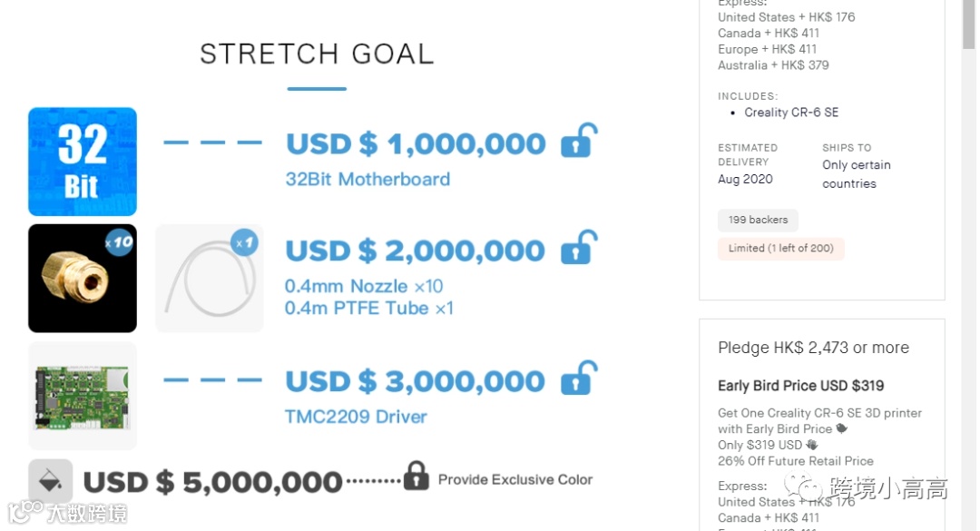Click the unlocked padlock beside USD $3,000,000
The width and height of the screenshot is (980, 531).
[x=578, y=379]
